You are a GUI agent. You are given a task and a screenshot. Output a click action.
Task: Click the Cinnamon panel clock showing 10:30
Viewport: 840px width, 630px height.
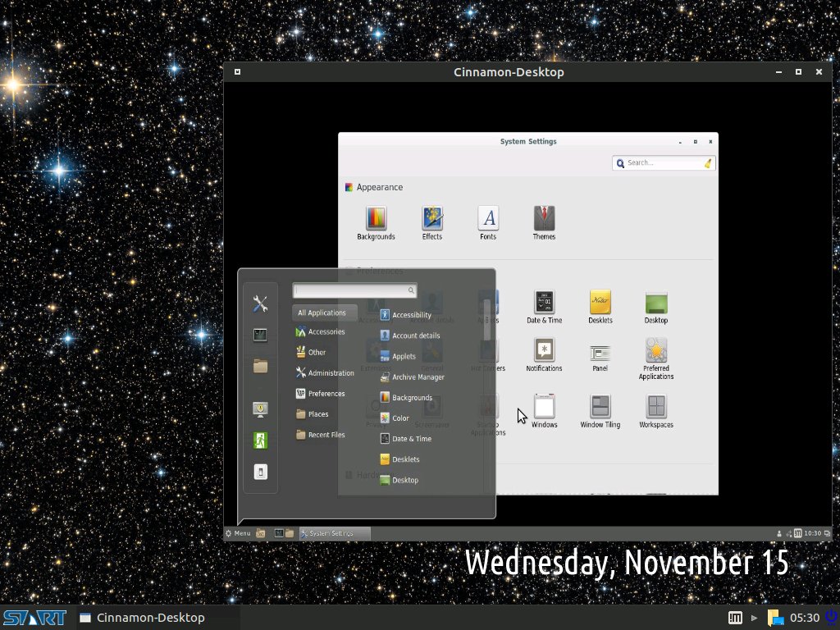pyautogui.click(x=812, y=533)
